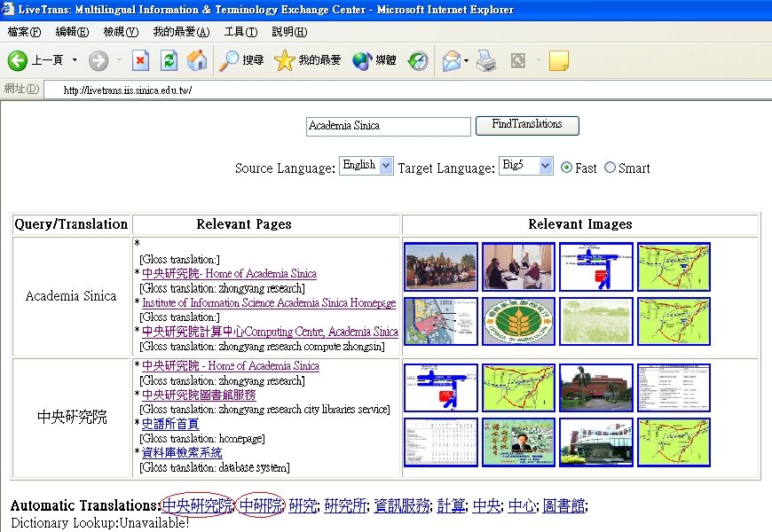Open the 編輯(E) Edit menu
The image size is (772, 532).
72,32
